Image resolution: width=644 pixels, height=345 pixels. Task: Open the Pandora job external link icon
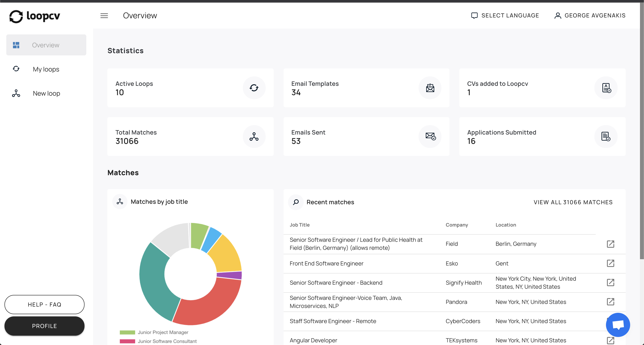coord(610,302)
